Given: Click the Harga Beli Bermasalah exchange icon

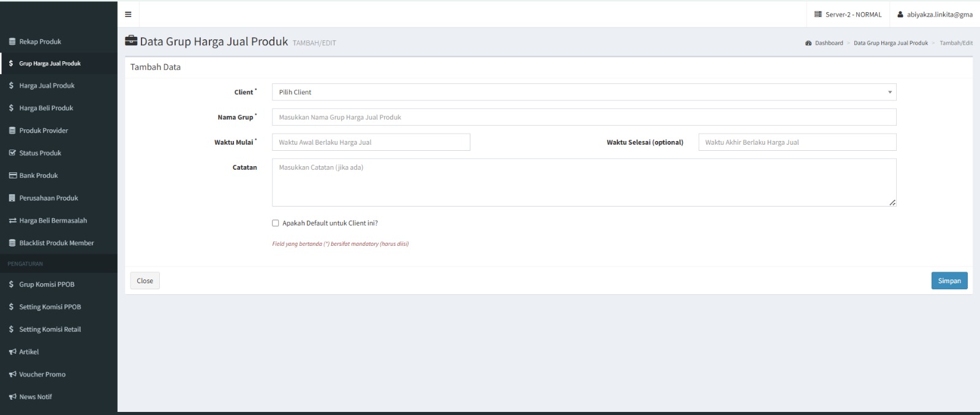Looking at the screenshot, I should point(12,221).
